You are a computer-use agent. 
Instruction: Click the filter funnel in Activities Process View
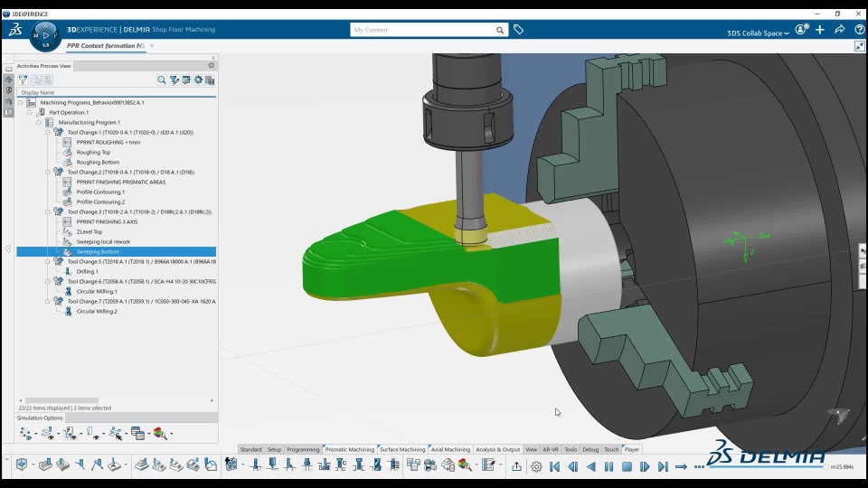24,80
